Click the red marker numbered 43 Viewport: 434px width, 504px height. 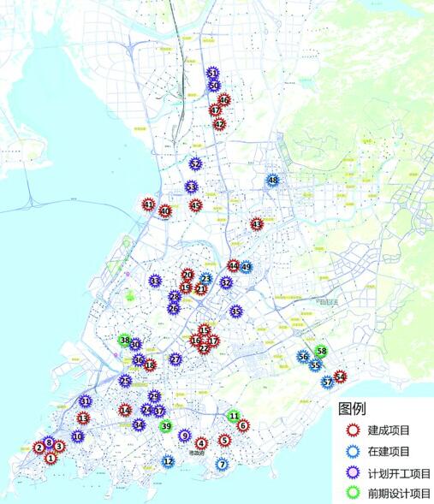(x=257, y=224)
